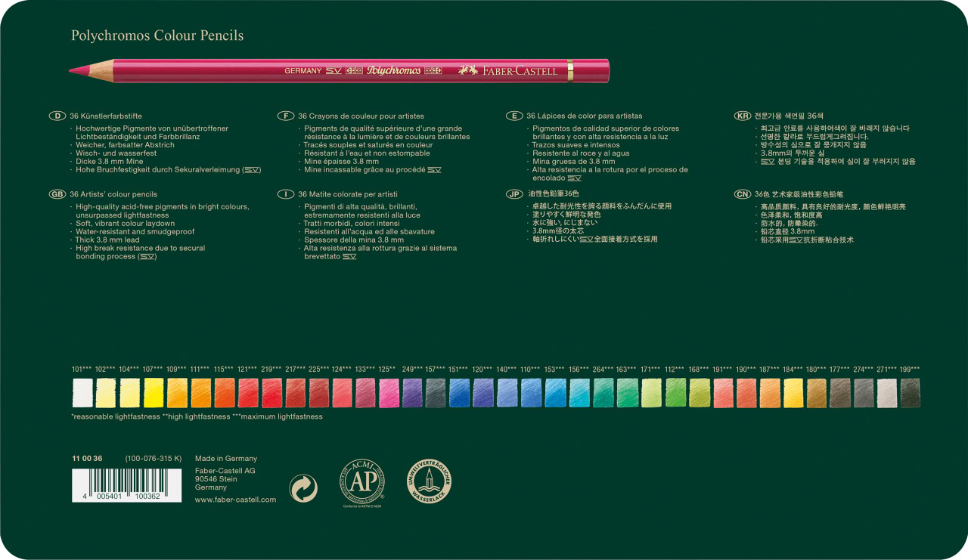Click the I Italian language badge

[x=286, y=194]
